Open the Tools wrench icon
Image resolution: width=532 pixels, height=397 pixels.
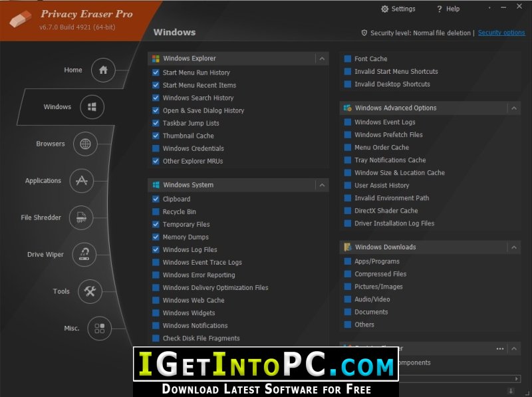point(90,291)
